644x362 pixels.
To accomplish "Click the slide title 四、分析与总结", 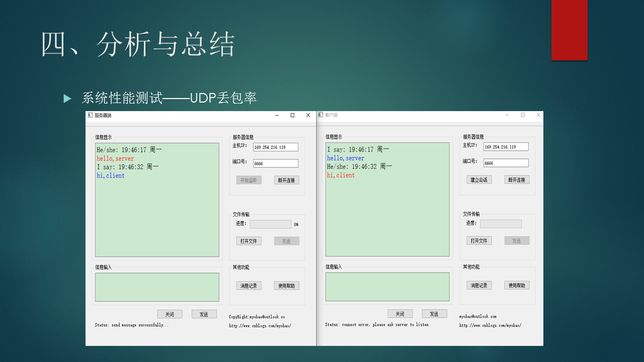I will coord(138,44).
